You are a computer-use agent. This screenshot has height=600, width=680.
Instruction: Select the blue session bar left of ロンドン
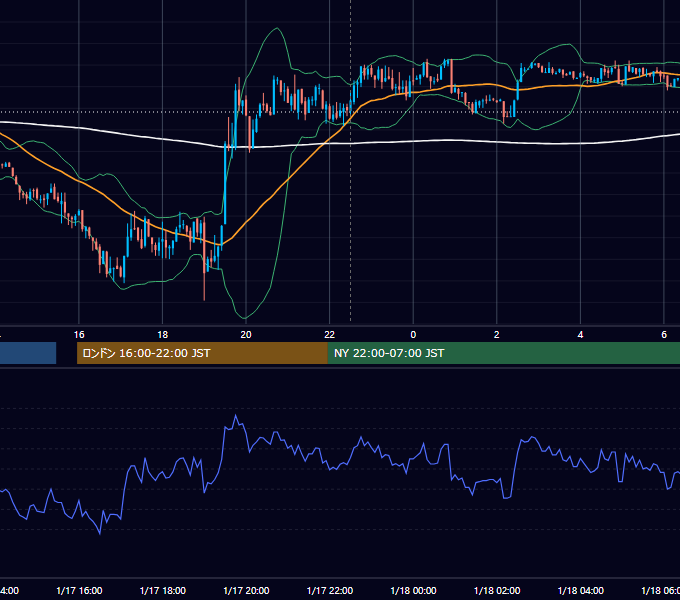pyautogui.click(x=28, y=353)
